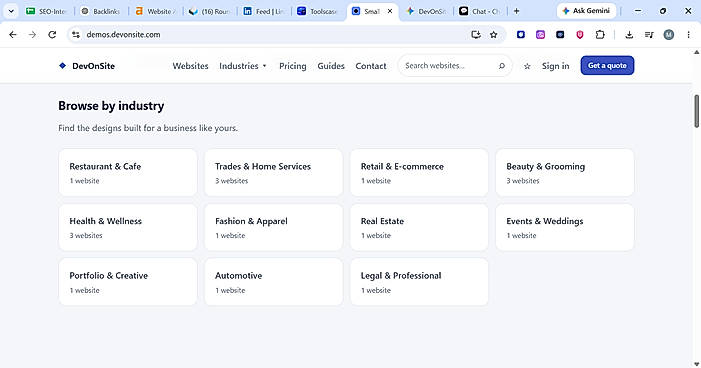
Task: Open the Chrome profile avatar
Action: pos(669,34)
